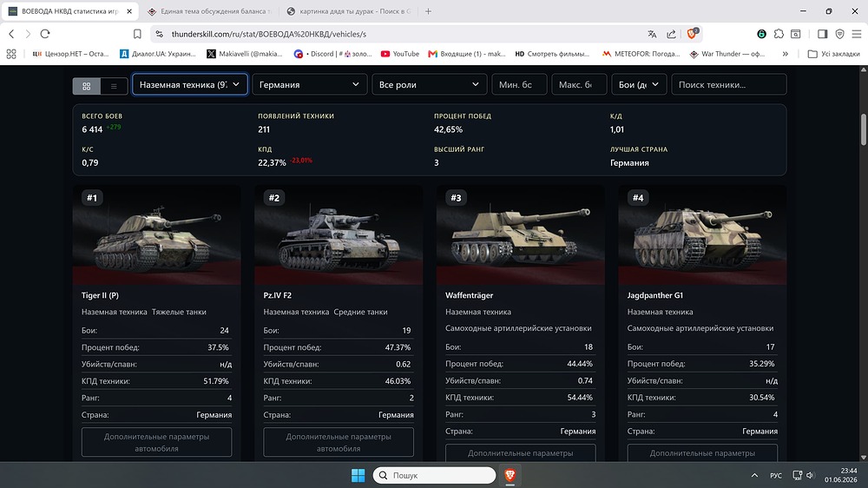Screen dimensions: 868x488
Task: Show hidden system tray icons
Action: (754, 475)
